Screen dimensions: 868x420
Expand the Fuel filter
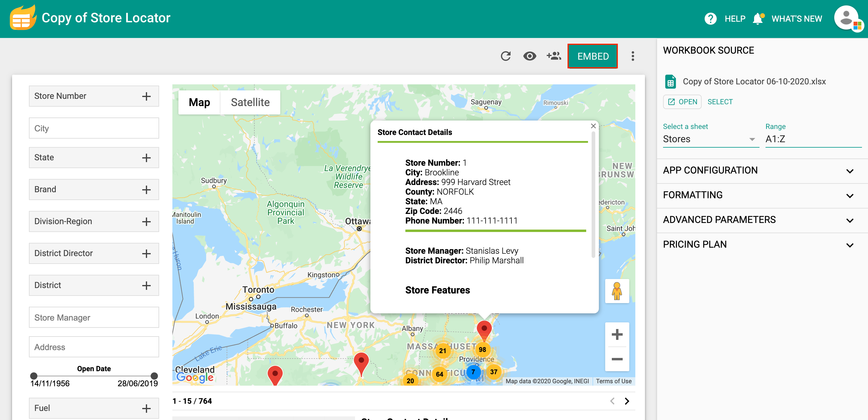click(x=94, y=408)
